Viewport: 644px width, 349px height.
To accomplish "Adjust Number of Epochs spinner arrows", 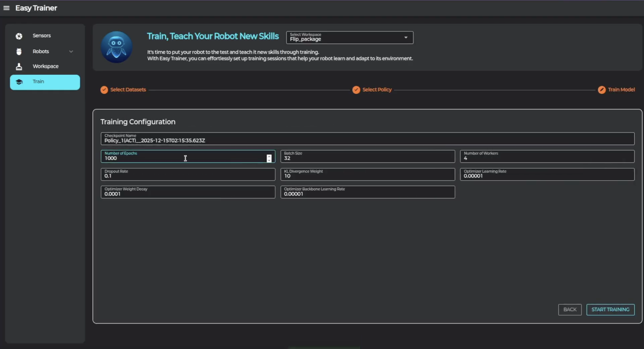I will click(269, 158).
